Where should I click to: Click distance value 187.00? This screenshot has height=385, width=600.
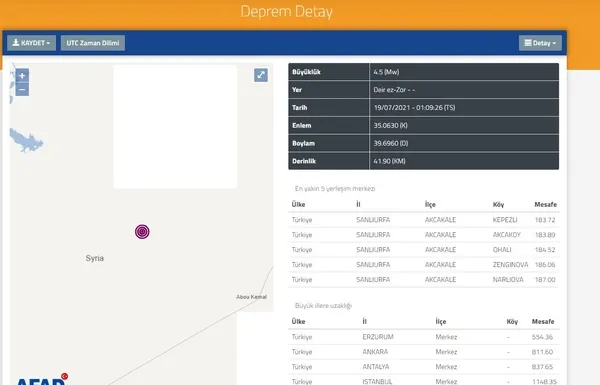pyautogui.click(x=545, y=280)
